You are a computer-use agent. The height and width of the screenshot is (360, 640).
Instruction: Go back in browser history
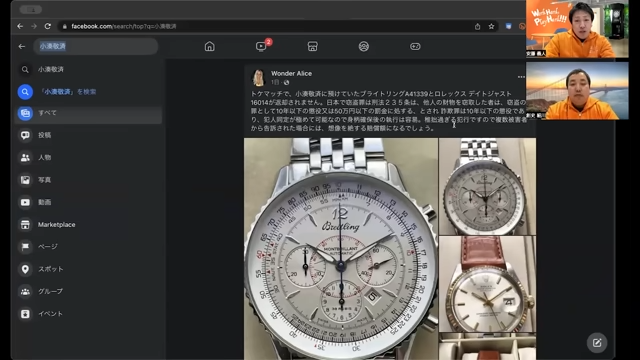(x=20, y=26)
